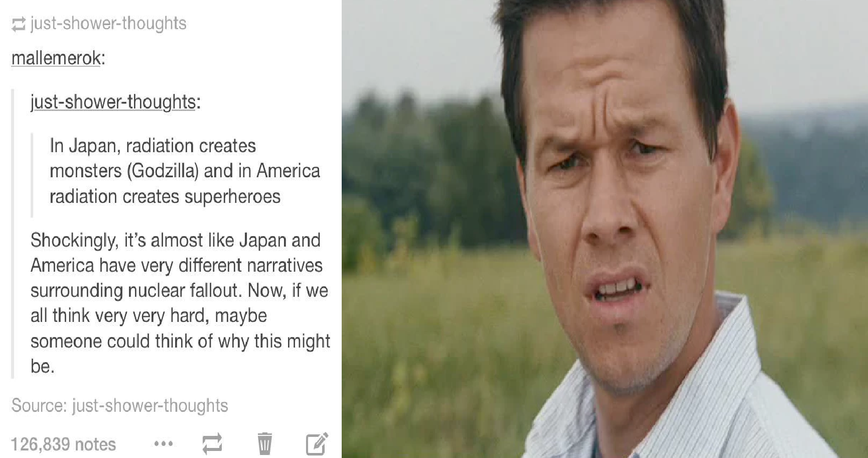Follow the Source: just-shower-thoughts link
This screenshot has width=868, height=458.
(150, 405)
